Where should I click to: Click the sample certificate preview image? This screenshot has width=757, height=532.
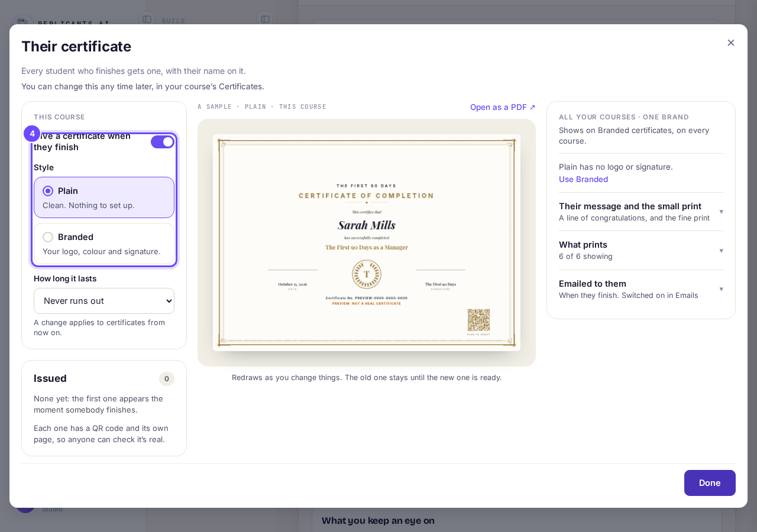(x=367, y=242)
